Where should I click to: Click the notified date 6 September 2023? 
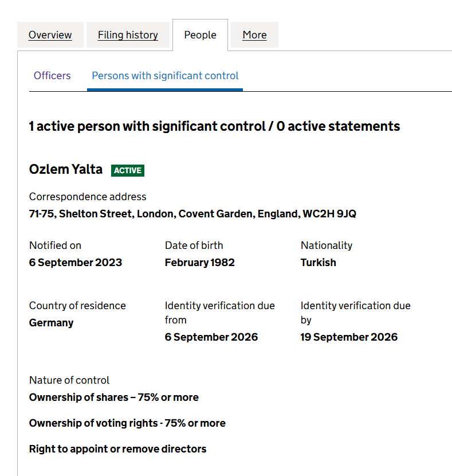(76, 262)
